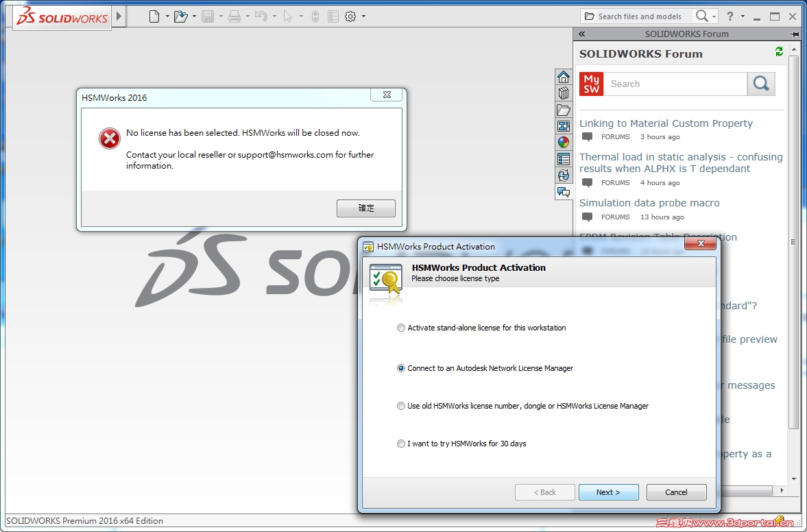Refresh the SOLIDWORKS Forum feed
This screenshot has width=807, height=532.
coord(779,51)
